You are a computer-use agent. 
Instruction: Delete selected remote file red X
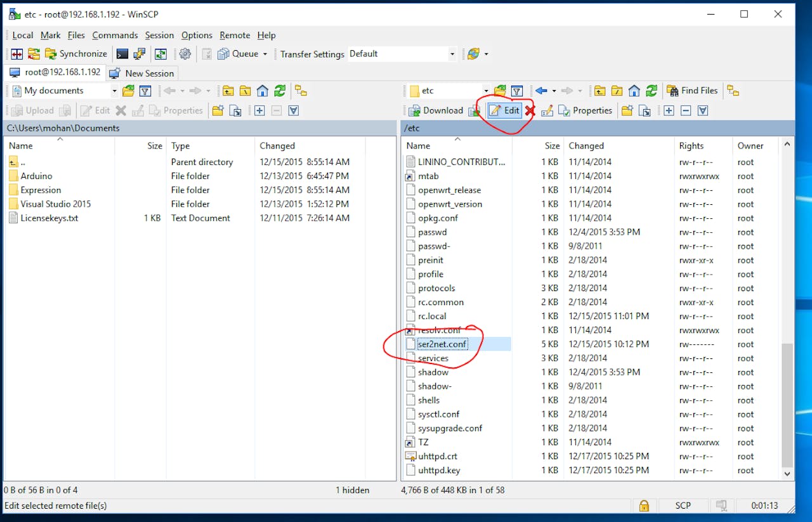[530, 110]
